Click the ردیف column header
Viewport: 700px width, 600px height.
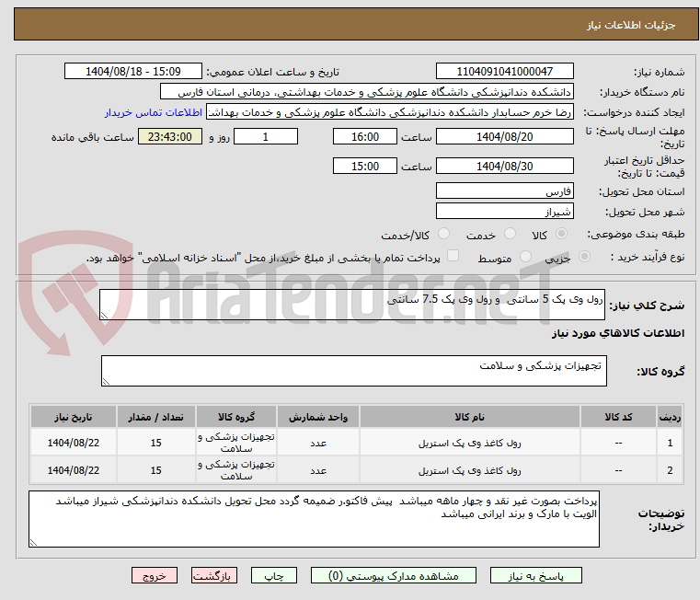670,417
